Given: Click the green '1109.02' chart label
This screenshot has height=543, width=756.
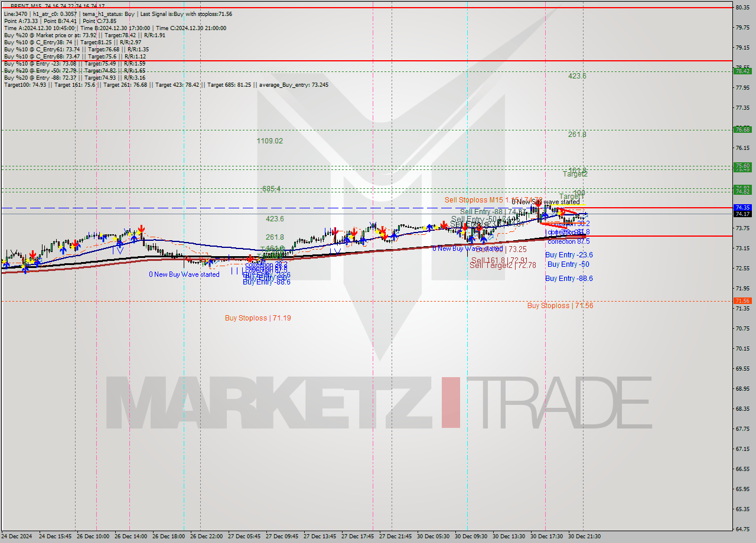Looking at the screenshot, I should [x=270, y=141].
